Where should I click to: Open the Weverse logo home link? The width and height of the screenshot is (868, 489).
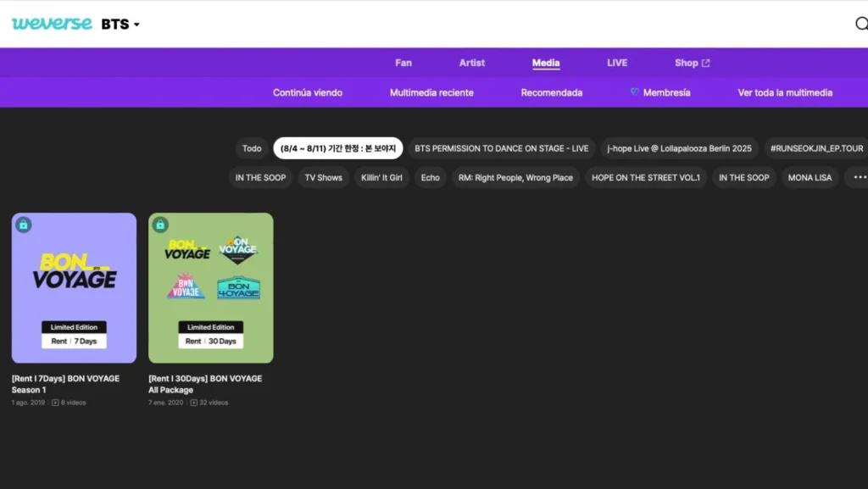pyautogui.click(x=52, y=24)
